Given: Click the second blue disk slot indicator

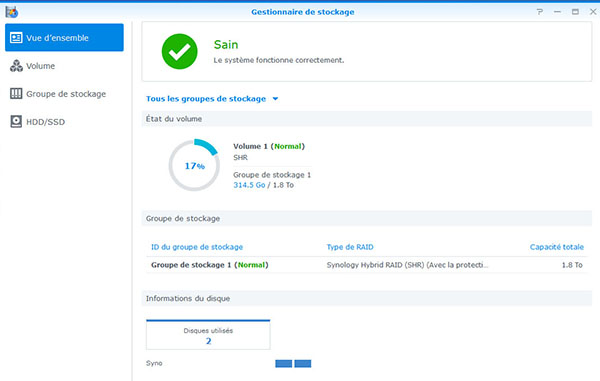Looking at the screenshot, I should click(x=303, y=363).
